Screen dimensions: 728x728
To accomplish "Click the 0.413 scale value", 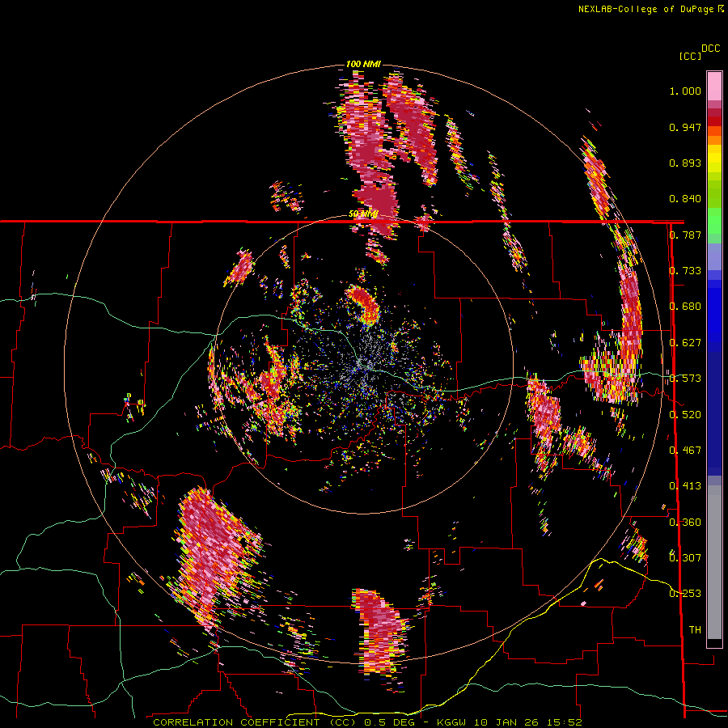I will click(x=685, y=486).
